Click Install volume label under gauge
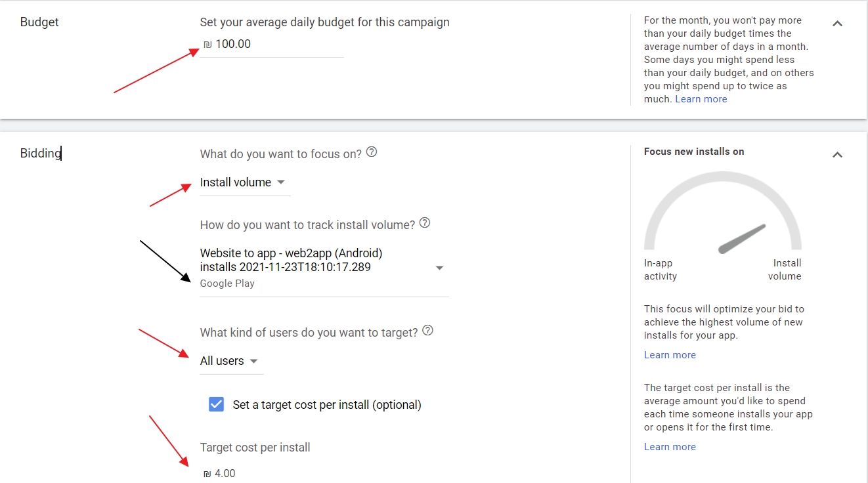Image resolution: width=868 pixels, height=483 pixels. [x=785, y=270]
